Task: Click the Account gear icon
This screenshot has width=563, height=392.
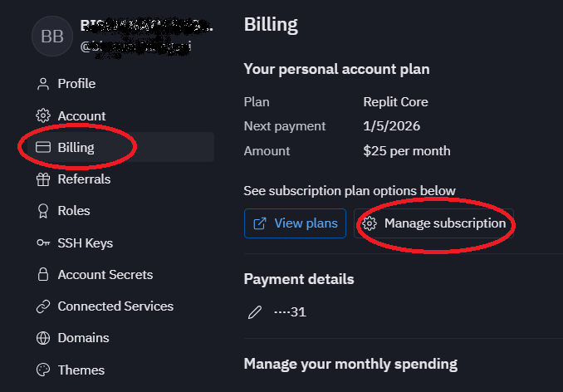Action: click(43, 115)
